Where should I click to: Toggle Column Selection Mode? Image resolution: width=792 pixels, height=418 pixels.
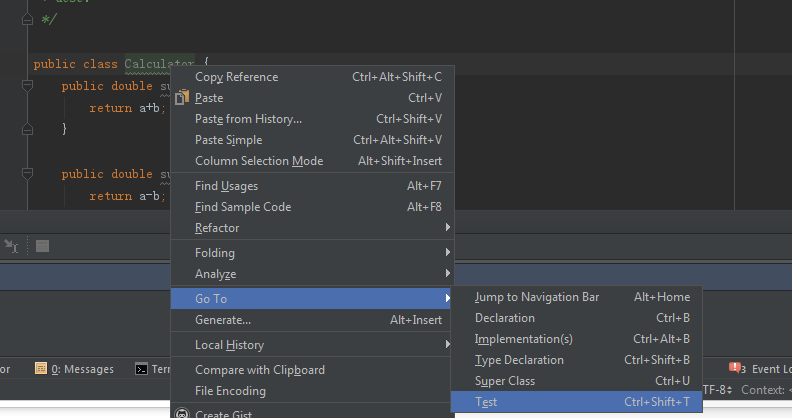click(259, 161)
